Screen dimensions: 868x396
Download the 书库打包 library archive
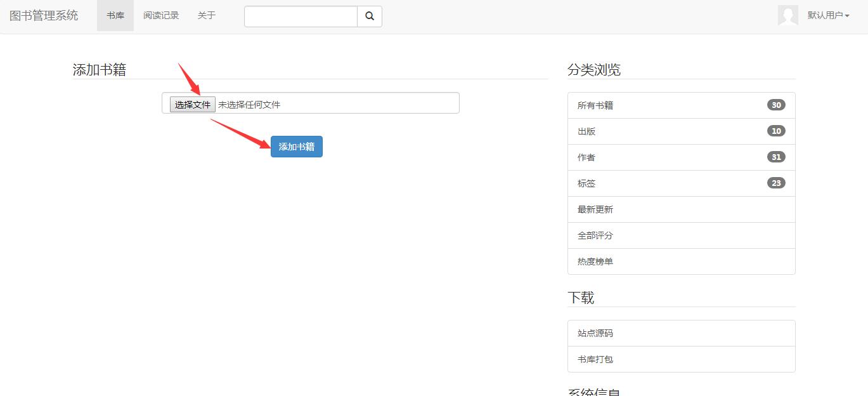pyautogui.click(x=595, y=359)
